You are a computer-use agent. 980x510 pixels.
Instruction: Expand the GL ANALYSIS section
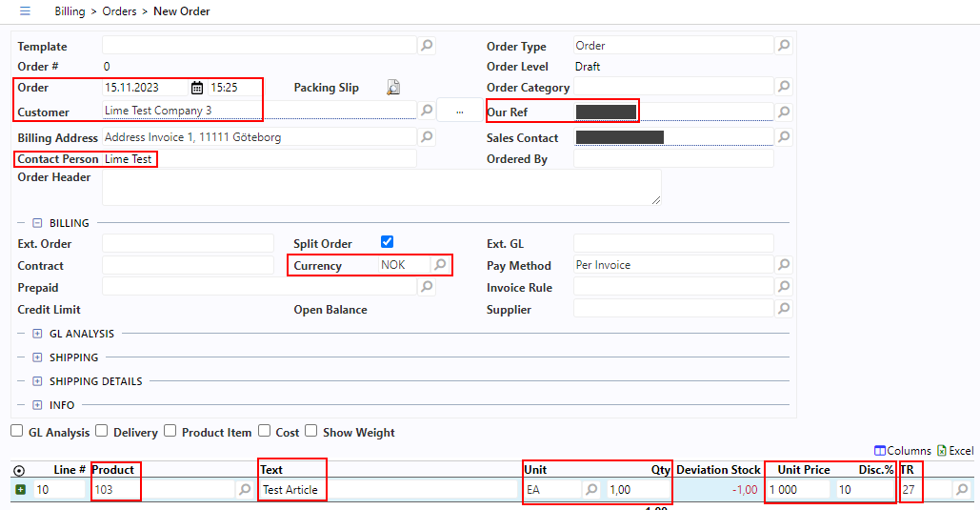38,334
